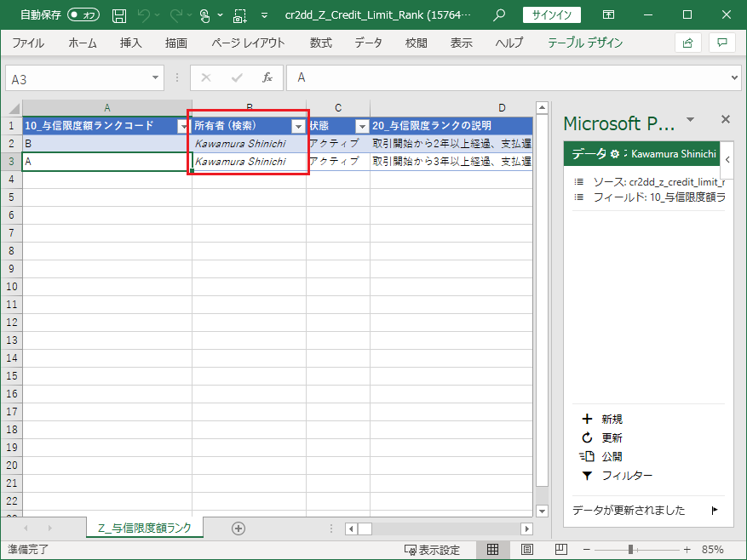Click the insert function fx icon
747x560 pixels.
point(267,77)
